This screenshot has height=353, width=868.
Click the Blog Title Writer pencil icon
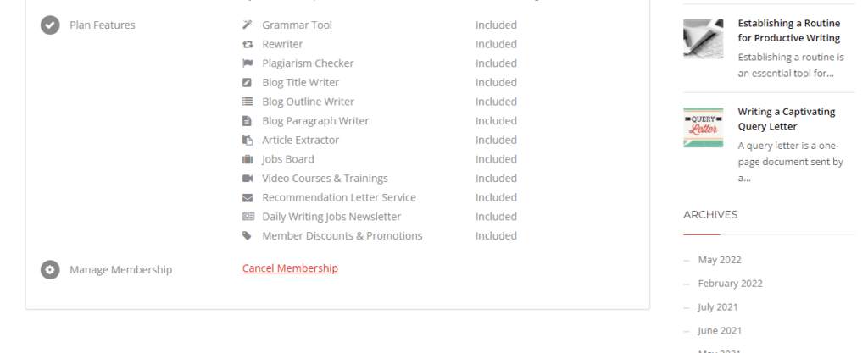[248, 83]
